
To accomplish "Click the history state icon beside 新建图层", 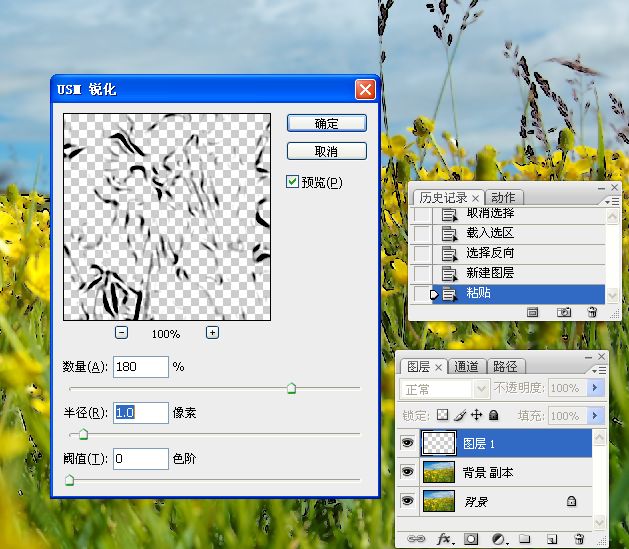I will pyautogui.click(x=449, y=273).
